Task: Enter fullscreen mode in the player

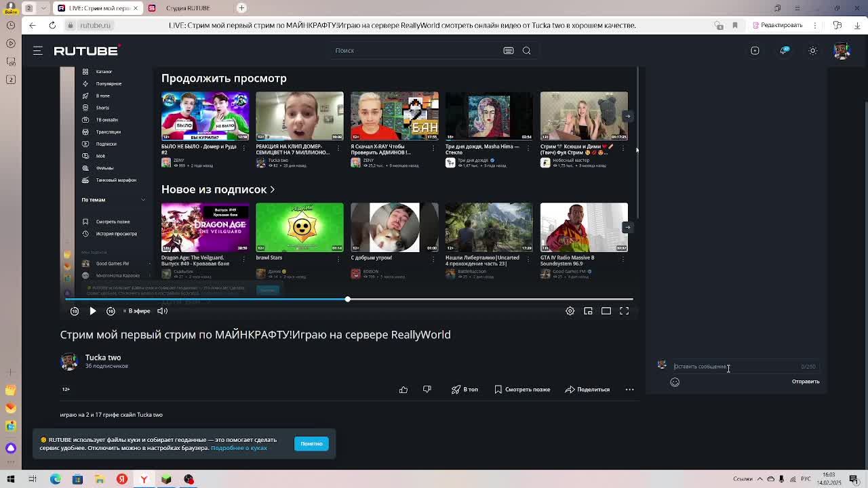Action: [x=624, y=311]
